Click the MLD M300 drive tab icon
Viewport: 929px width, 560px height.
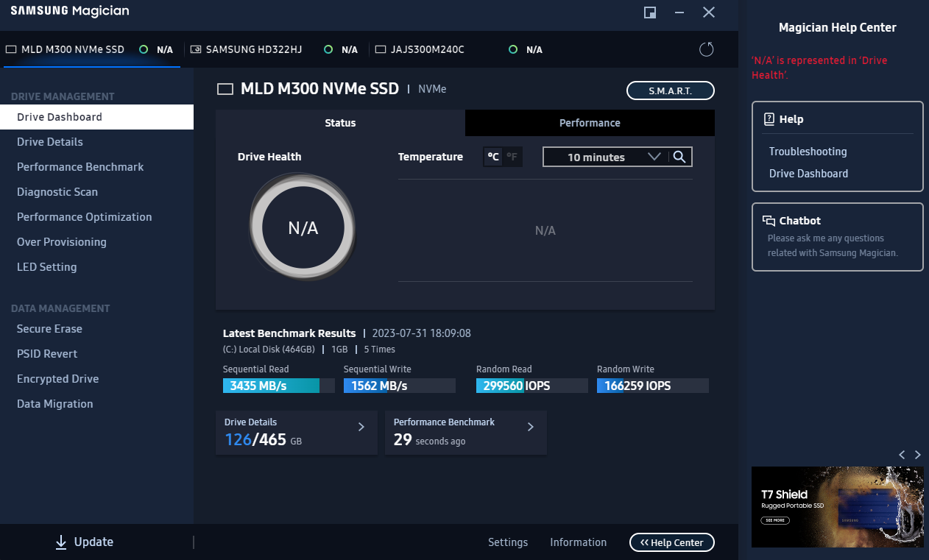coord(11,50)
